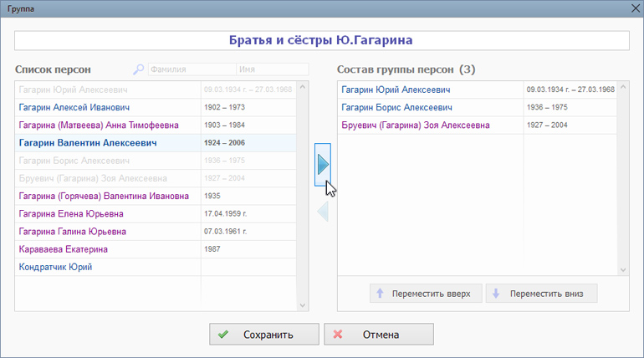Click greyed Бруевич (Гагарина) Зоя Алексеевна in persons list
Image resolution: width=644 pixels, height=358 pixels.
156,178
